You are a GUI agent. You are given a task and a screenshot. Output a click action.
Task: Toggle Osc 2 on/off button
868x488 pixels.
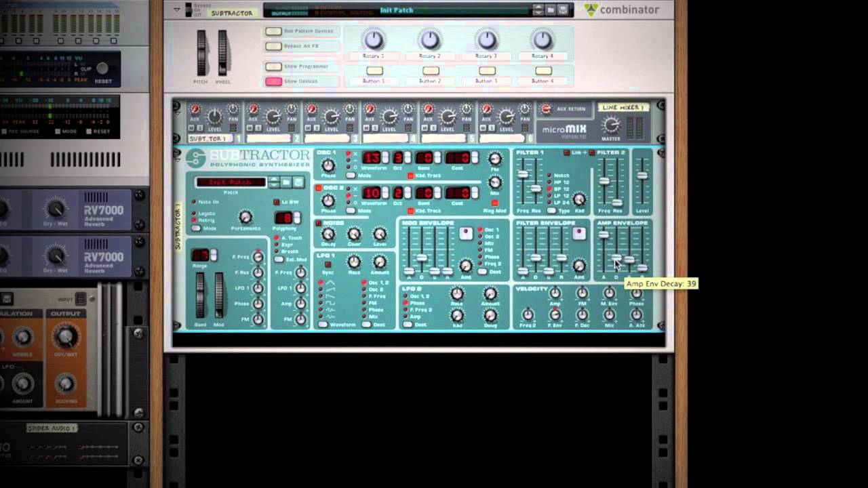click(319, 188)
